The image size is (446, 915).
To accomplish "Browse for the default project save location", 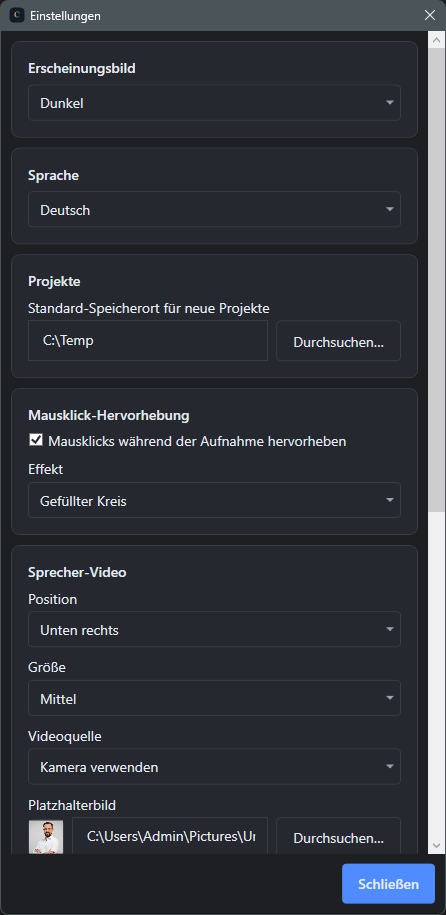I will point(339,341).
